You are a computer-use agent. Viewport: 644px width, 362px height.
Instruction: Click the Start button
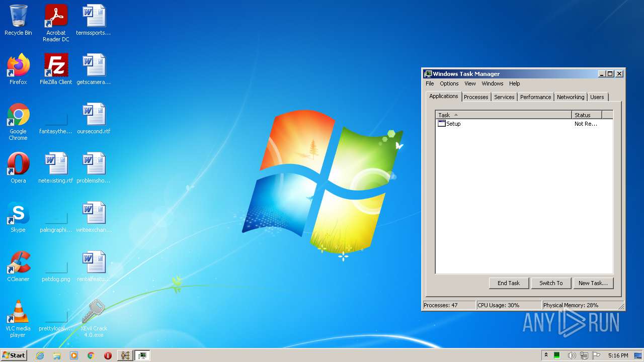[x=14, y=355]
